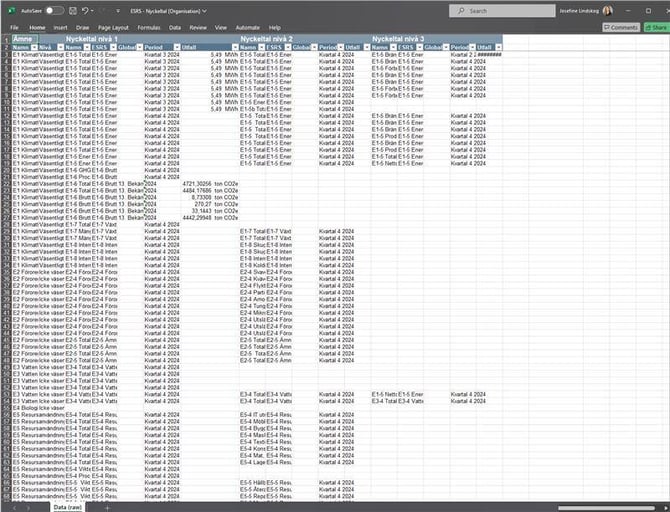Open Customize Quick Access Toolbar dropdown
Image resolution: width=670 pixels, height=512 pixels.
[118, 11]
